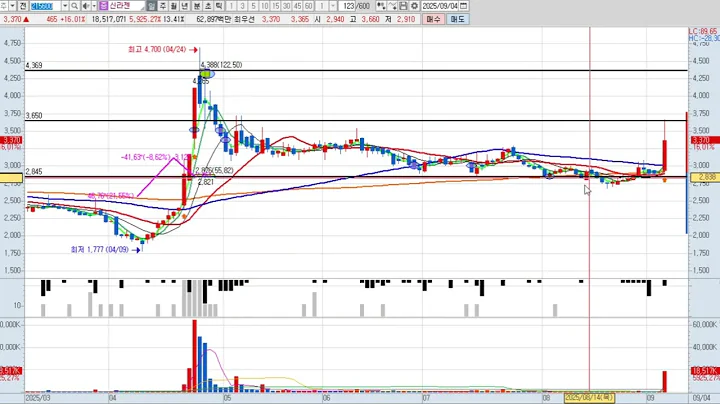Screen dimensions: 720x404
Task: Open the dropdown next to the speaker icon
Action: tap(94, 6)
